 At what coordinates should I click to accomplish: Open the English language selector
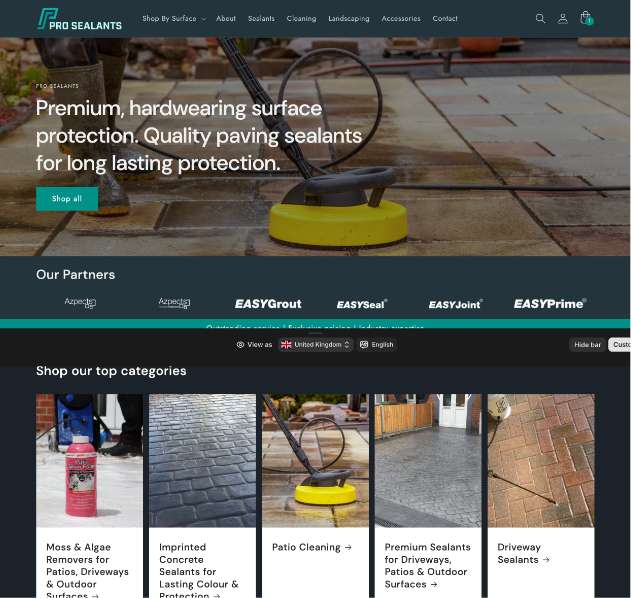tap(377, 344)
